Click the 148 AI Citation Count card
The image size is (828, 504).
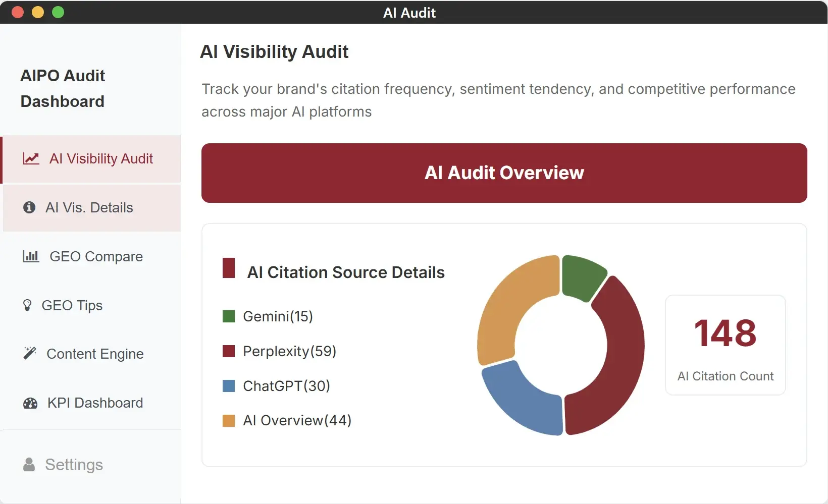[725, 345]
